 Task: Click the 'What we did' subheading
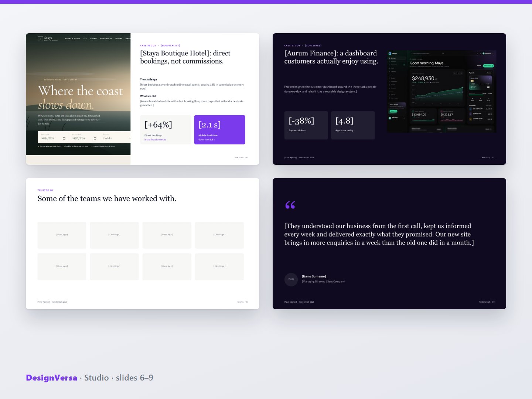pyautogui.click(x=148, y=96)
